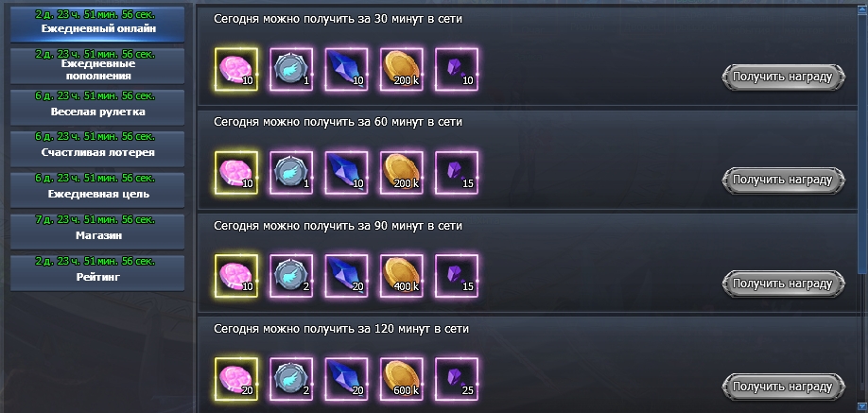Viewport: 868px width, 413px height.
Task: Claim the 30-minute online reward
Action: pos(783,77)
